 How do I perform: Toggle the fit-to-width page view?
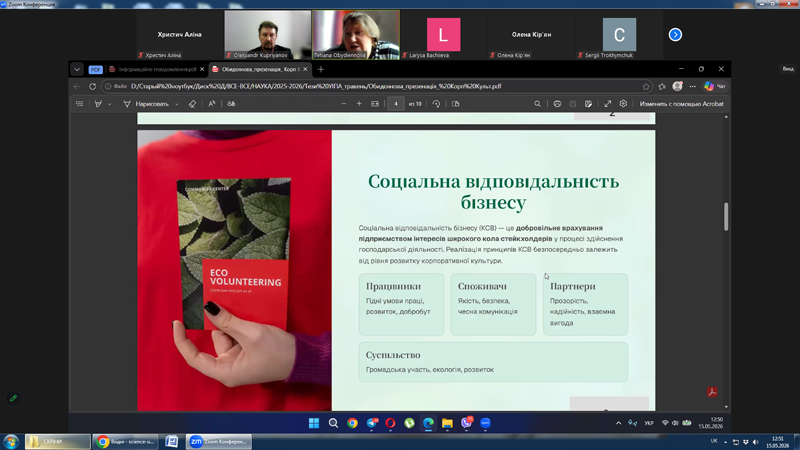click(375, 104)
